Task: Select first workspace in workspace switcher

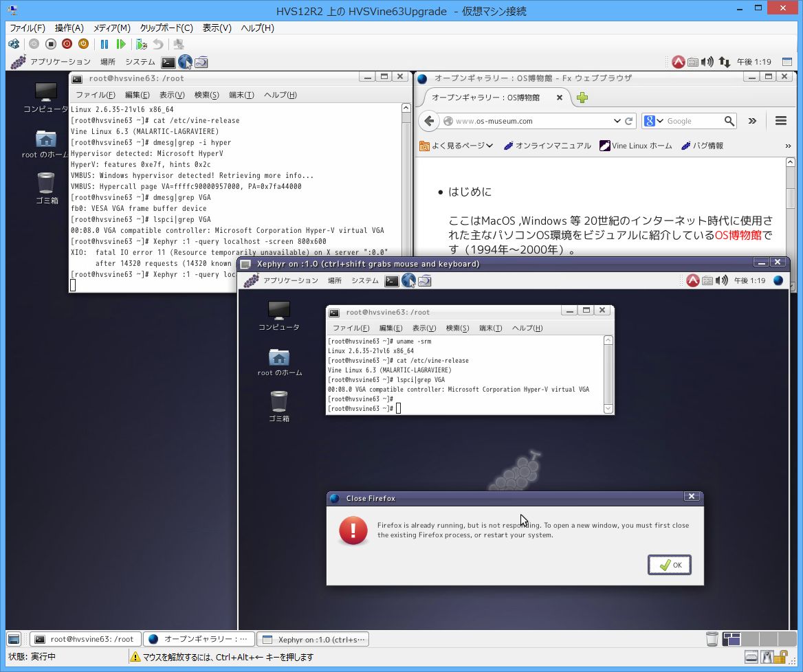Action: point(731,639)
